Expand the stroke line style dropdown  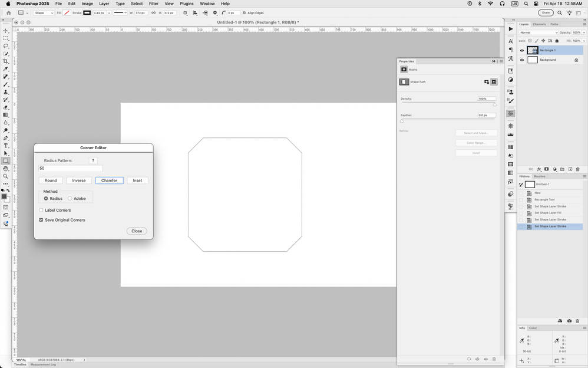click(x=120, y=12)
